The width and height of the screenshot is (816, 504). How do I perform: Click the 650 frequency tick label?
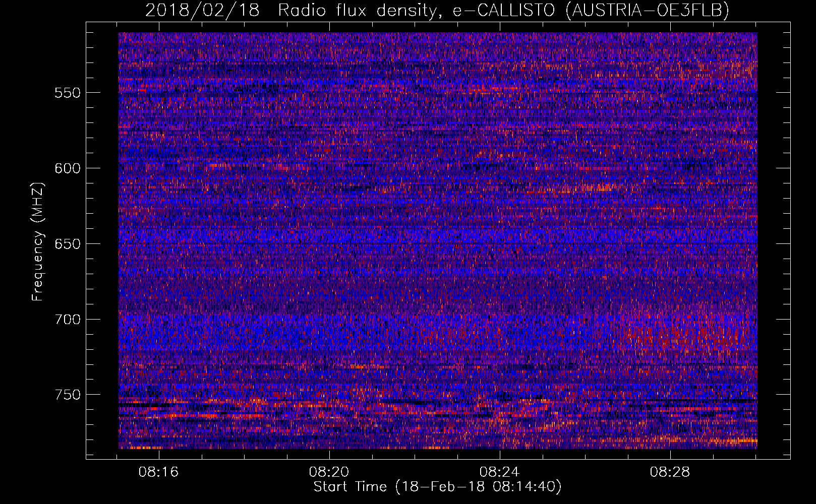(x=68, y=244)
